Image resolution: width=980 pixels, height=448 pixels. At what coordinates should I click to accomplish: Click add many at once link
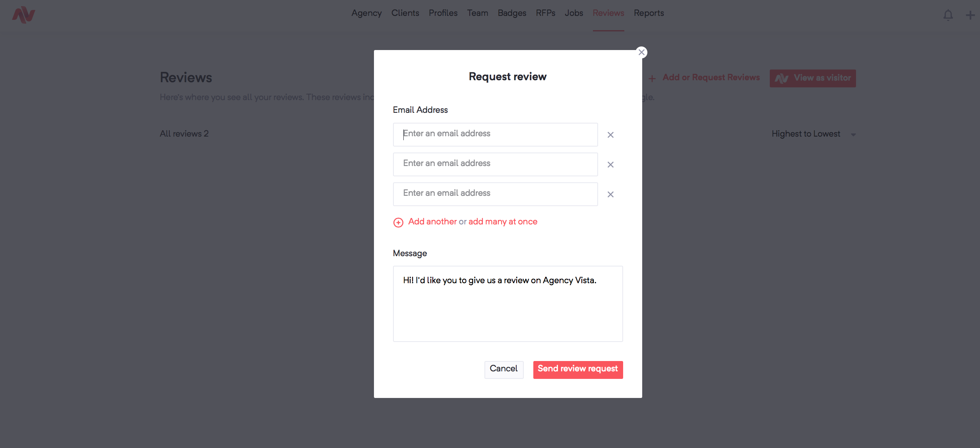click(x=503, y=221)
